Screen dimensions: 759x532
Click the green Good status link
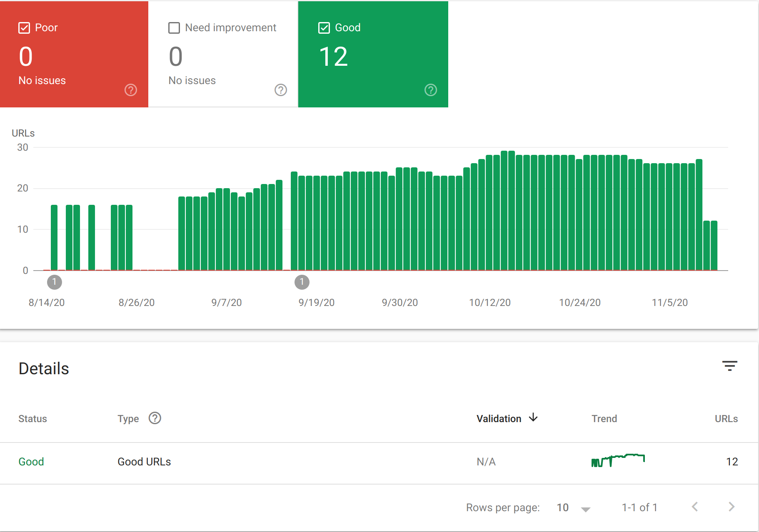pos(31,462)
